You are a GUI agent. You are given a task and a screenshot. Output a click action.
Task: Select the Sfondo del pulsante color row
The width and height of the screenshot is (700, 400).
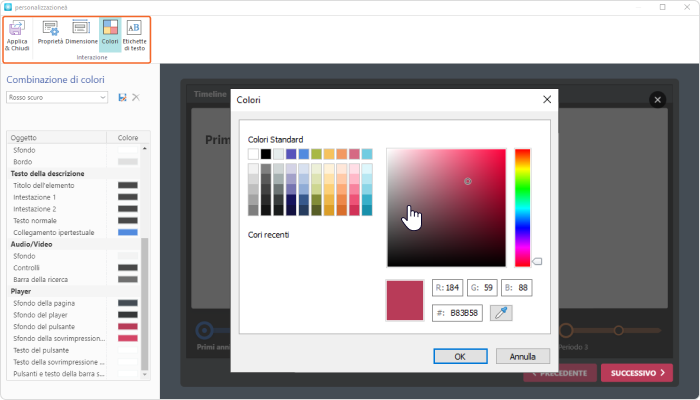pyautogui.click(x=72, y=326)
